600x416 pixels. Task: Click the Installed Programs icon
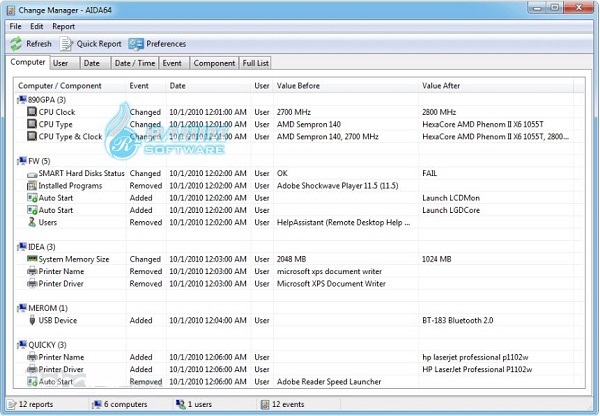[32, 186]
